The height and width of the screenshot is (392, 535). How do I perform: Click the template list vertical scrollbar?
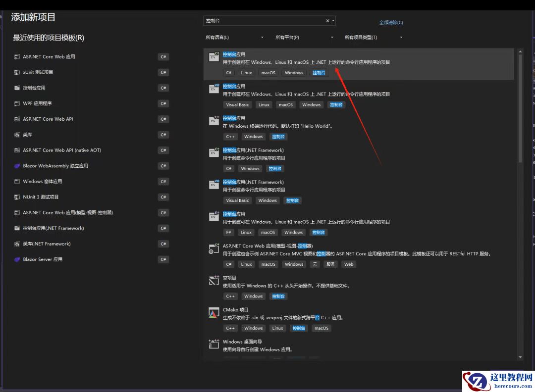coord(520,109)
